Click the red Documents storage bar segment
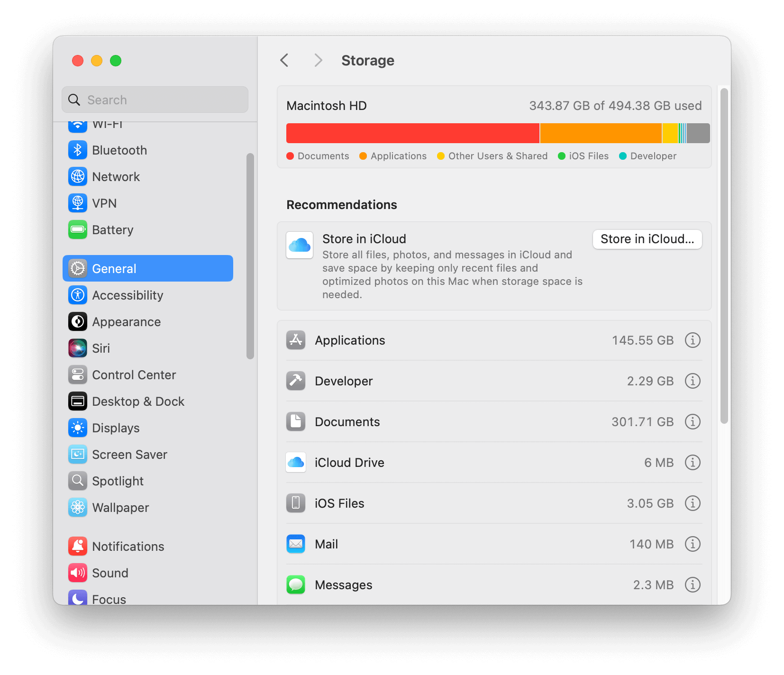Viewport: 784px width, 675px height. (x=413, y=133)
